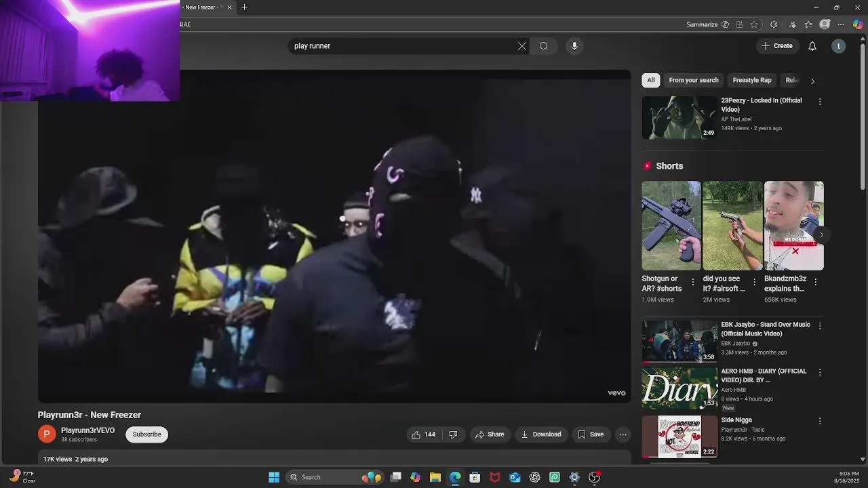Click the 17K views description text

[75, 460]
